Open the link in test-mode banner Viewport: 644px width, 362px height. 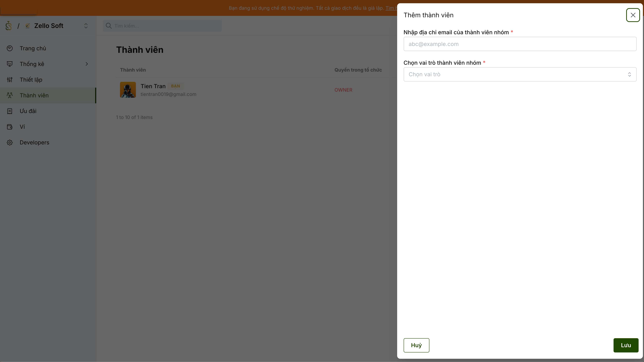click(x=391, y=8)
